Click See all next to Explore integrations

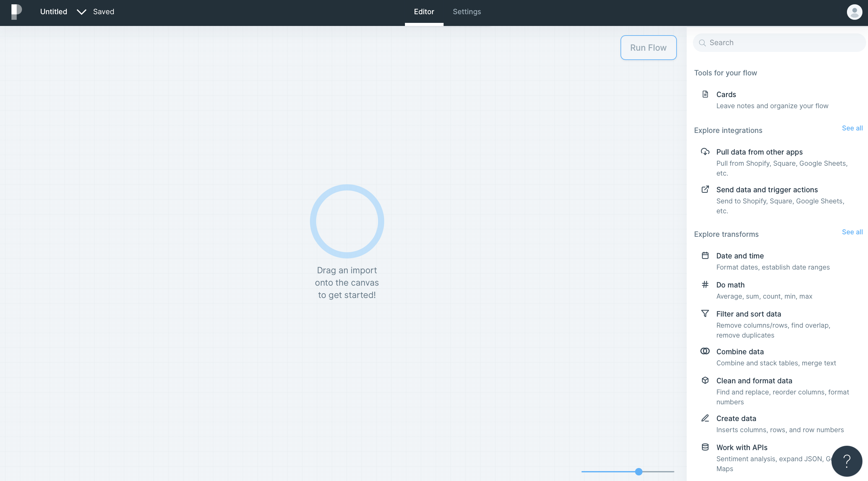[x=852, y=128]
